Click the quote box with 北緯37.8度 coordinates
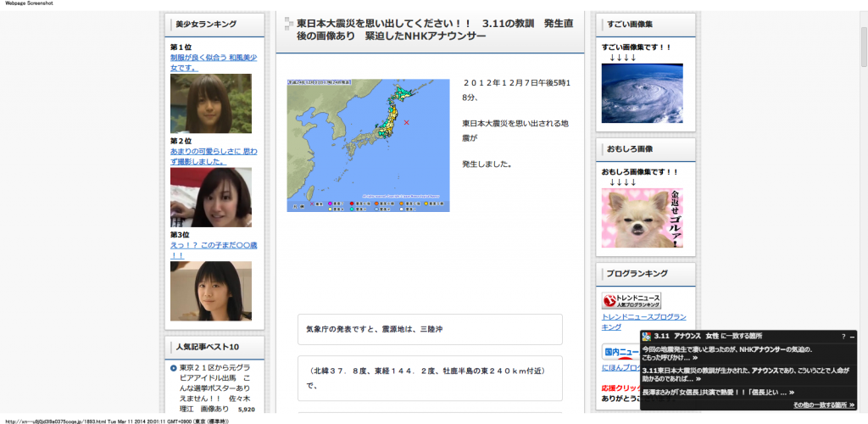The height and width of the screenshot is (424, 868). [430, 378]
